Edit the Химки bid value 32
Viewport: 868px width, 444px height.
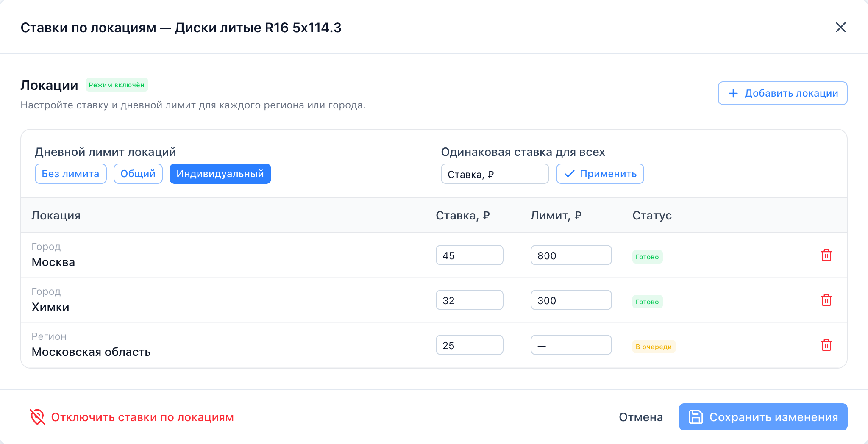pyautogui.click(x=469, y=300)
